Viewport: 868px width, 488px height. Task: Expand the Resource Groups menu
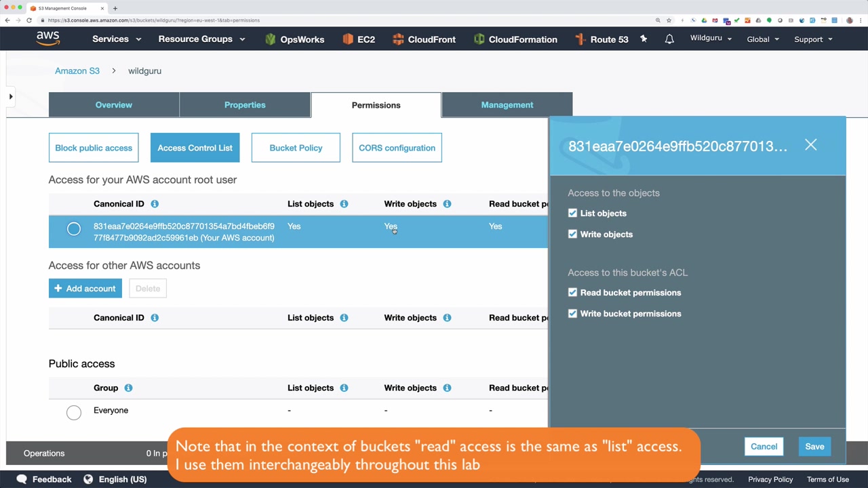click(201, 39)
